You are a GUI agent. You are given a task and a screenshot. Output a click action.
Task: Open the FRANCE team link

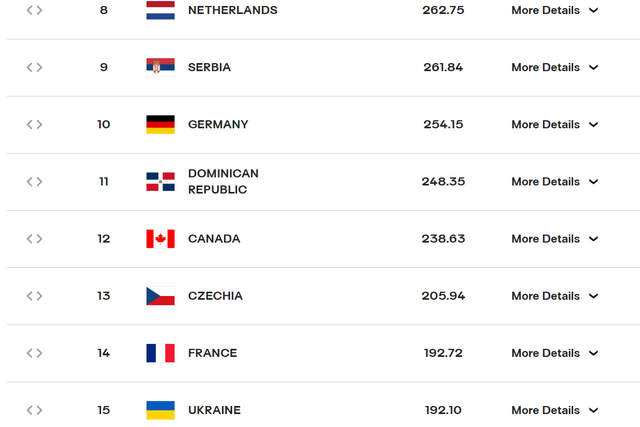coord(212,353)
